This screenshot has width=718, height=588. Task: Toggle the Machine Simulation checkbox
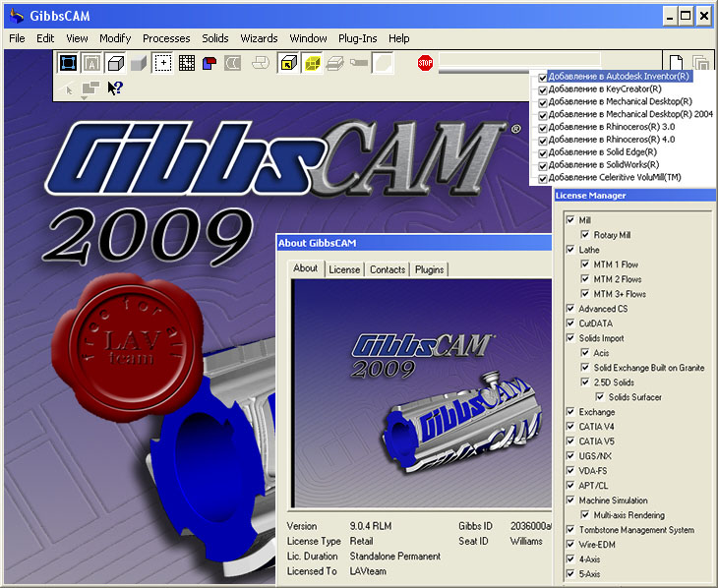(570, 500)
